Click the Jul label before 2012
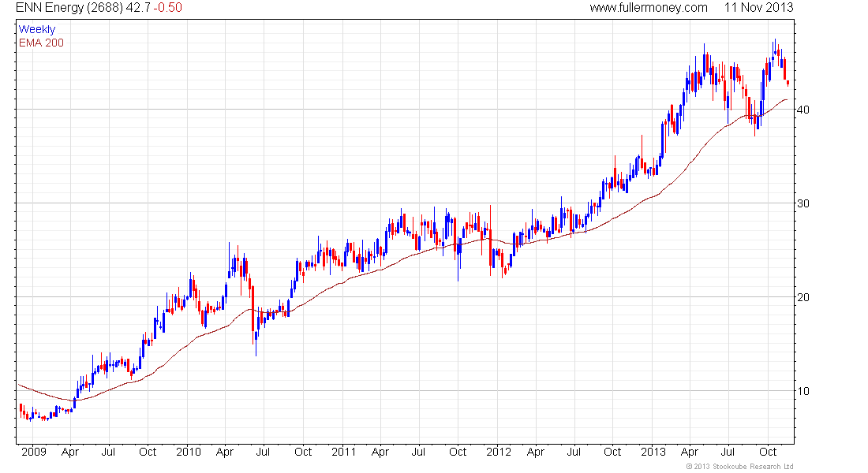 (x=418, y=452)
